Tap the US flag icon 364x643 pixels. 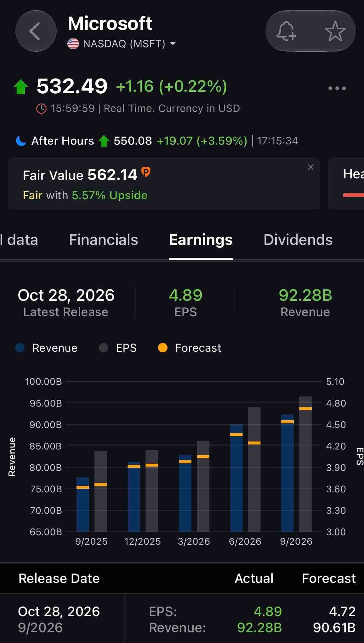tap(73, 44)
